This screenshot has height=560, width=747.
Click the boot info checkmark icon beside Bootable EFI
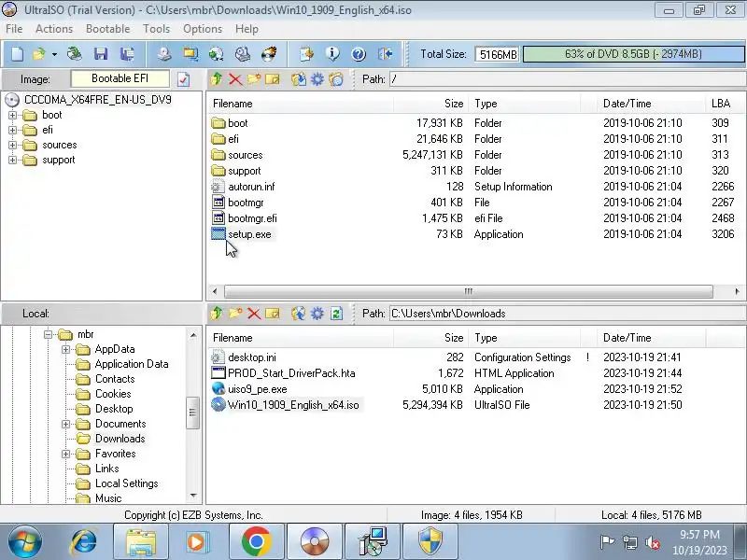[x=183, y=79]
